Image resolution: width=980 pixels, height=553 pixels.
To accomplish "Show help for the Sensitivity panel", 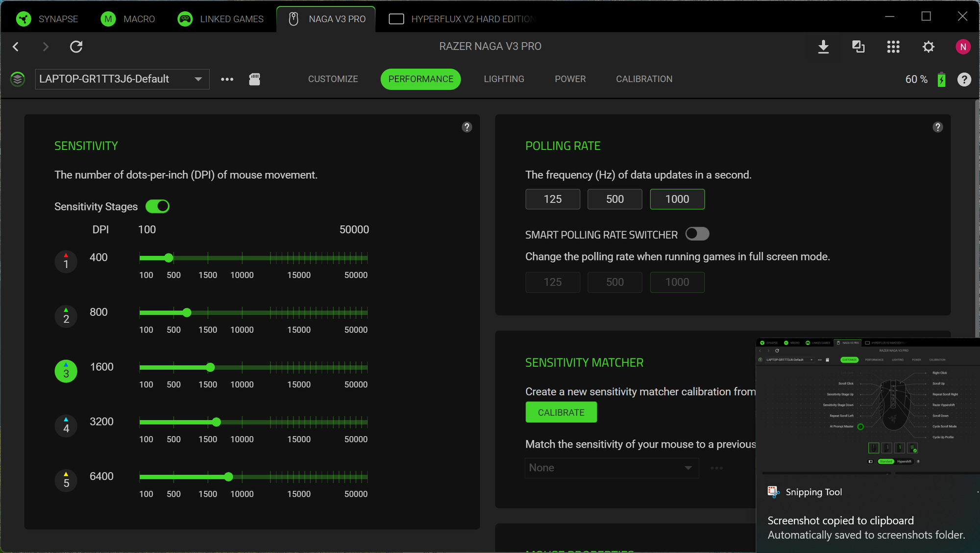I will [466, 127].
